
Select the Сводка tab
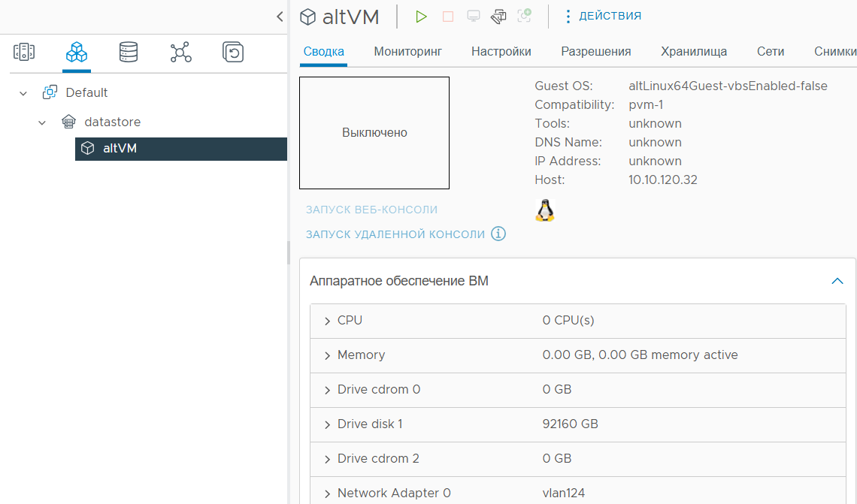coord(323,51)
